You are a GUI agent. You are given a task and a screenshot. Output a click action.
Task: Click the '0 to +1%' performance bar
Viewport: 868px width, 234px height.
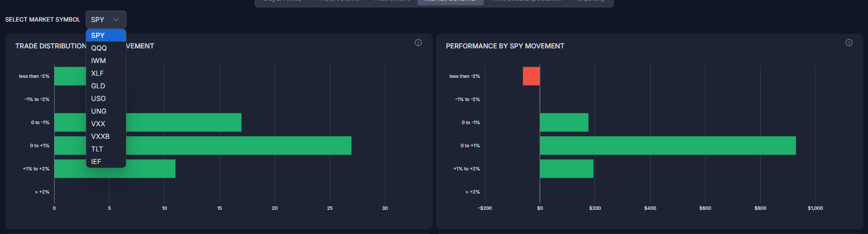click(x=668, y=146)
